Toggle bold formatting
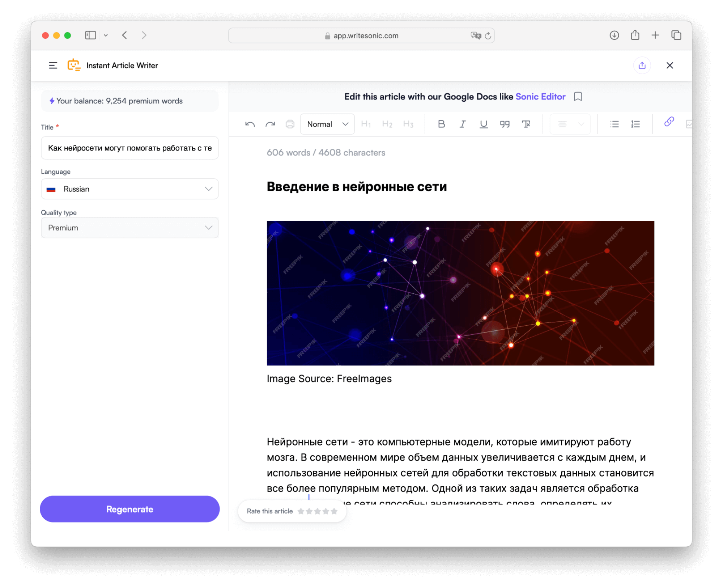Viewport: 723px width, 588px height. (x=441, y=124)
